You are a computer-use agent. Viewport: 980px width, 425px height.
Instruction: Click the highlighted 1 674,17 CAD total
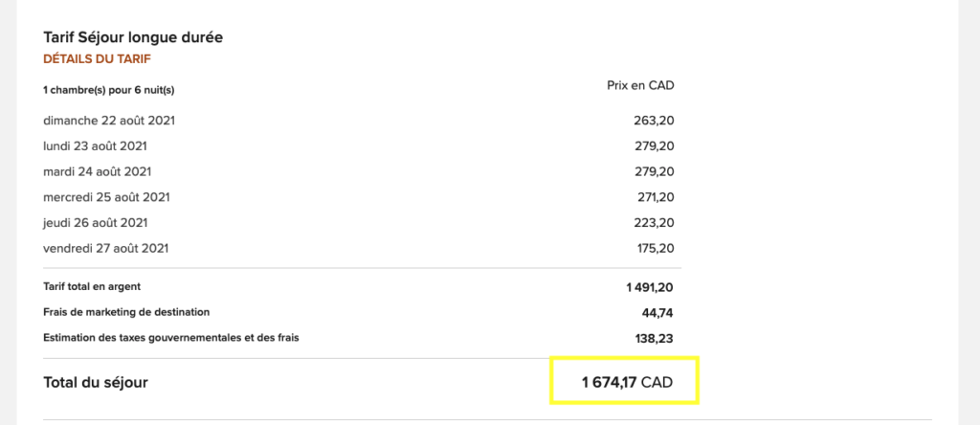tap(627, 383)
